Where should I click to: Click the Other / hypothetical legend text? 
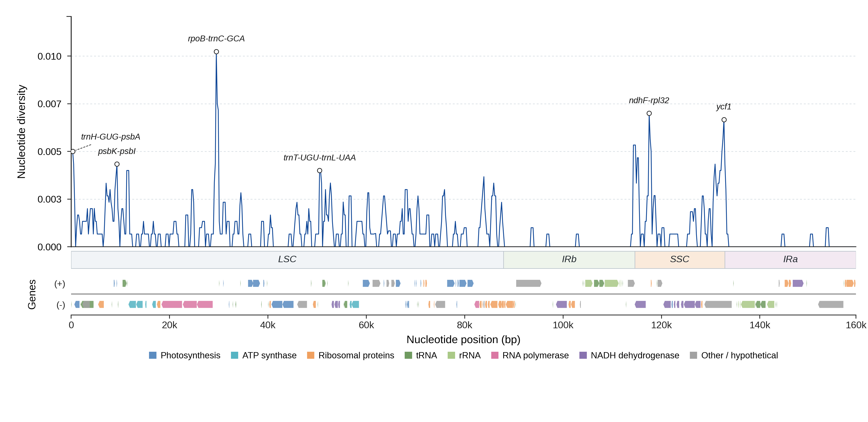[740, 355]
